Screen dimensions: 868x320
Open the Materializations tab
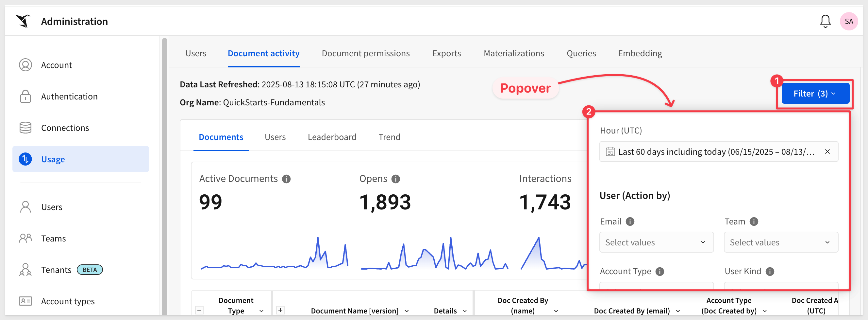(x=514, y=53)
